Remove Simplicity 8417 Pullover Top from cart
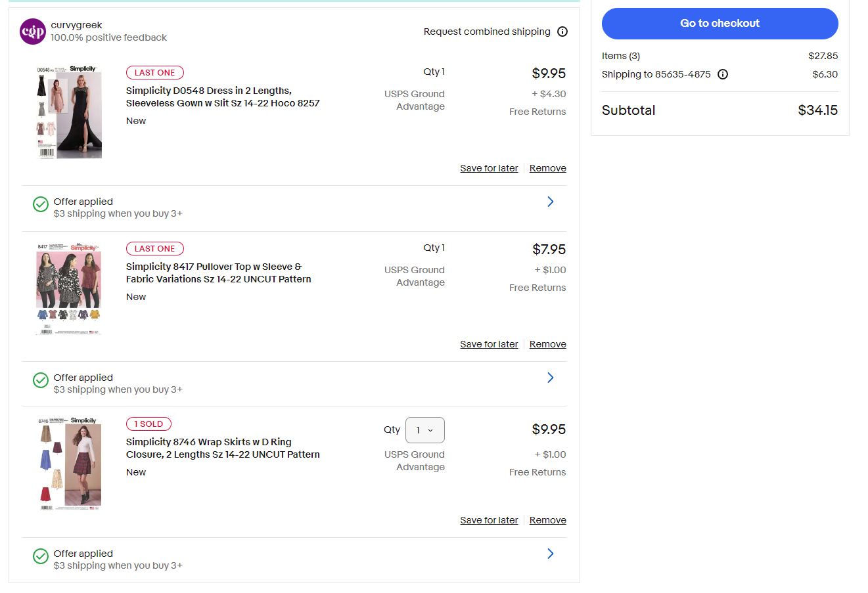 click(548, 344)
